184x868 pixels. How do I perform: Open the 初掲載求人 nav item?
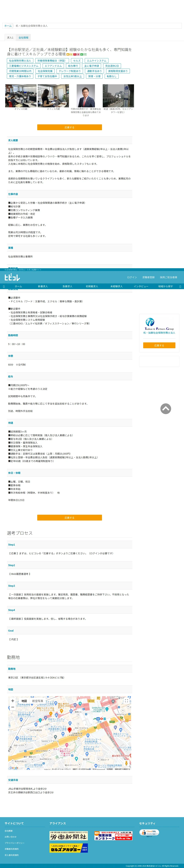92,286
